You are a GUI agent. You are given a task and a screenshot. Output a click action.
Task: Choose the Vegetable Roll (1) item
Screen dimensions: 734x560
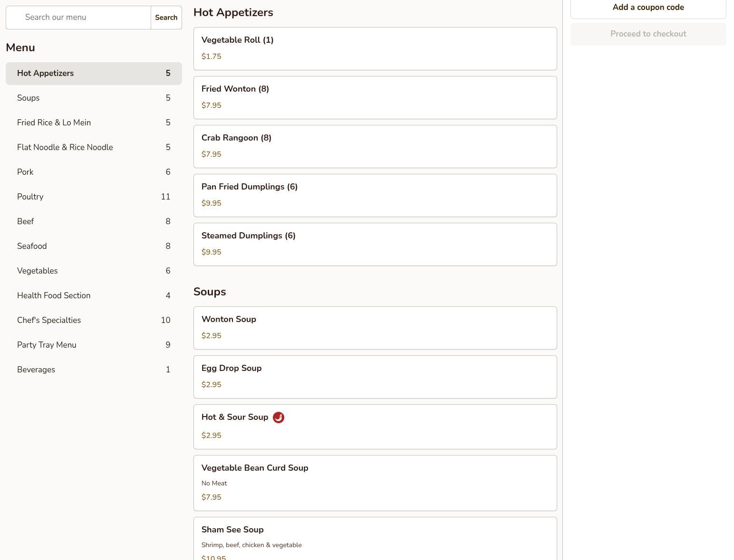coord(375,48)
